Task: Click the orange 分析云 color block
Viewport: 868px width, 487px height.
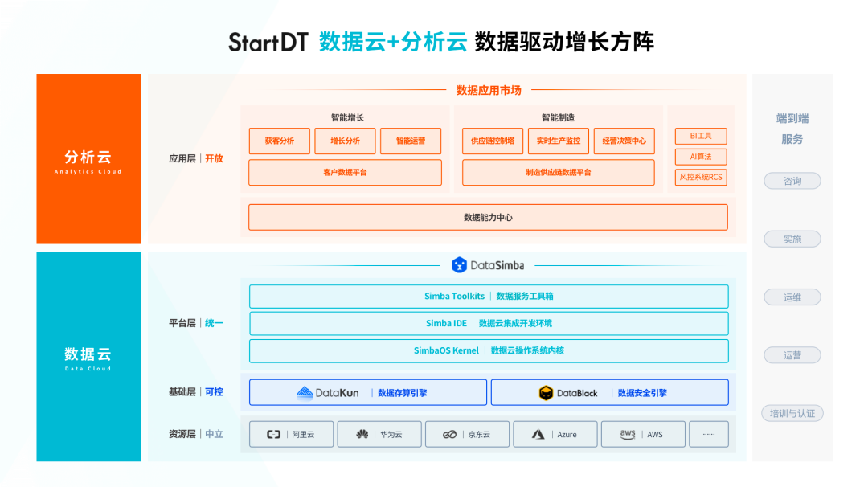Action: (88, 158)
